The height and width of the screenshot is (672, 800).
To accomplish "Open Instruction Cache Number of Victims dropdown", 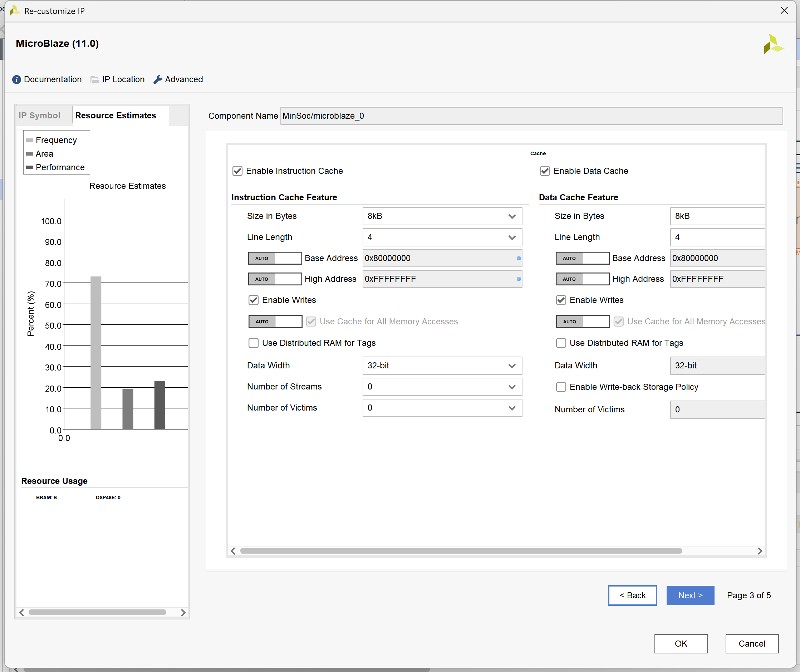I will [x=442, y=408].
